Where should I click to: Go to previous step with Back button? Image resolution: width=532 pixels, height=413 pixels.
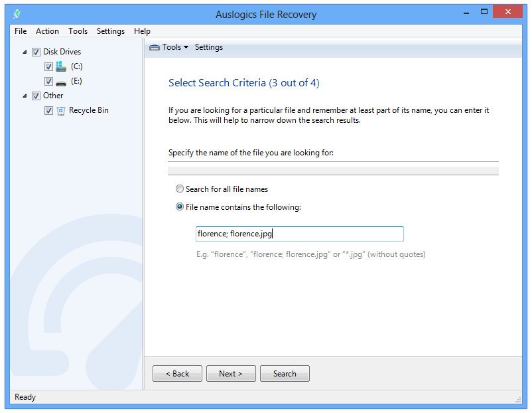pos(177,374)
